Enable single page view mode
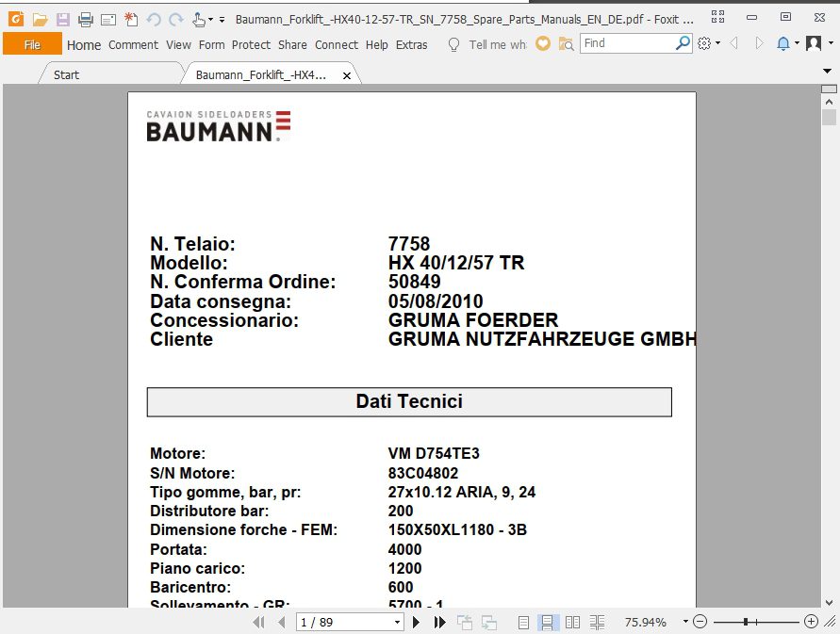This screenshot has width=840, height=634. tap(522, 622)
